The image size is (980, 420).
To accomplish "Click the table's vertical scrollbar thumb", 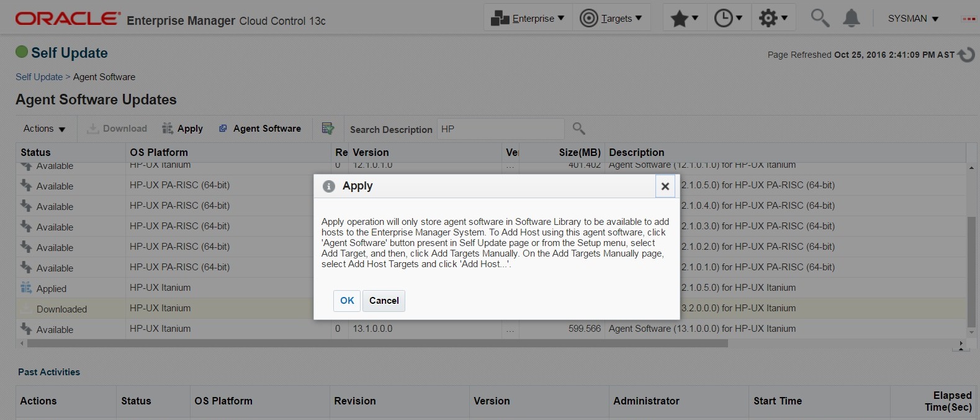I will click(x=971, y=272).
